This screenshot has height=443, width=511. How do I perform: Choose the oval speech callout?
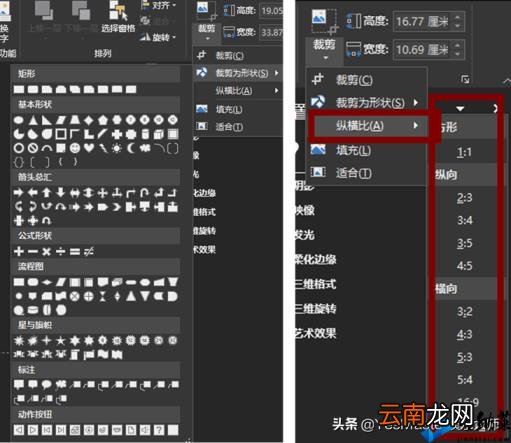[47, 385]
